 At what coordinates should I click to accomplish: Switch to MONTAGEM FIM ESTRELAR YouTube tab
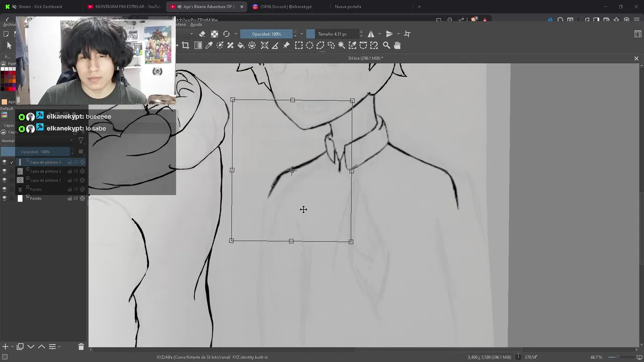[123, 7]
